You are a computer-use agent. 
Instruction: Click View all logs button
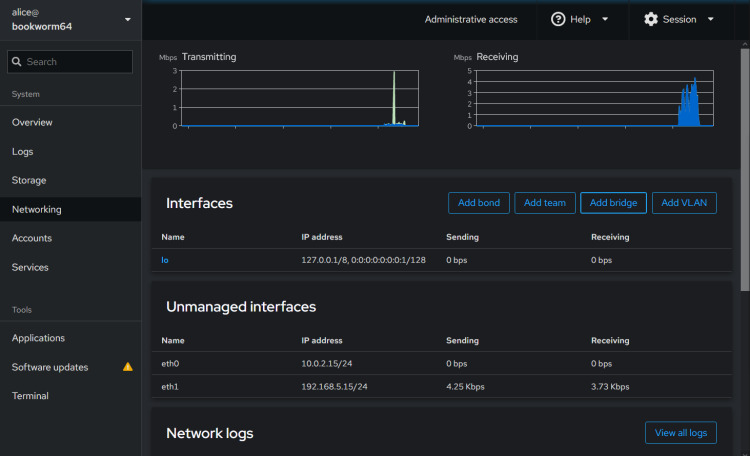[x=681, y=433]
